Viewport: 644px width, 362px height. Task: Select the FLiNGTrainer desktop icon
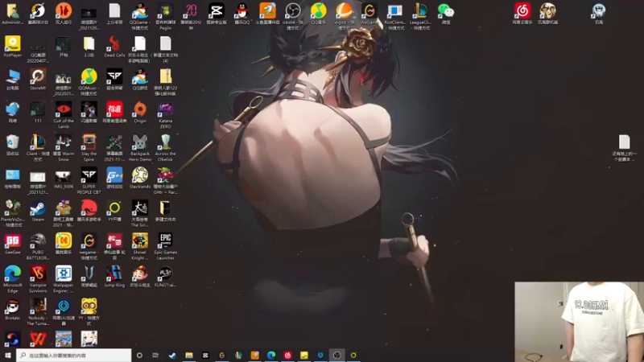tap(166, 274)
